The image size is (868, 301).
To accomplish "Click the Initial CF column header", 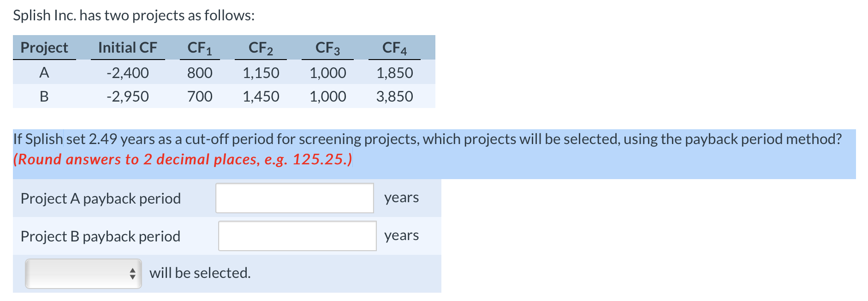I will (127, 48).
